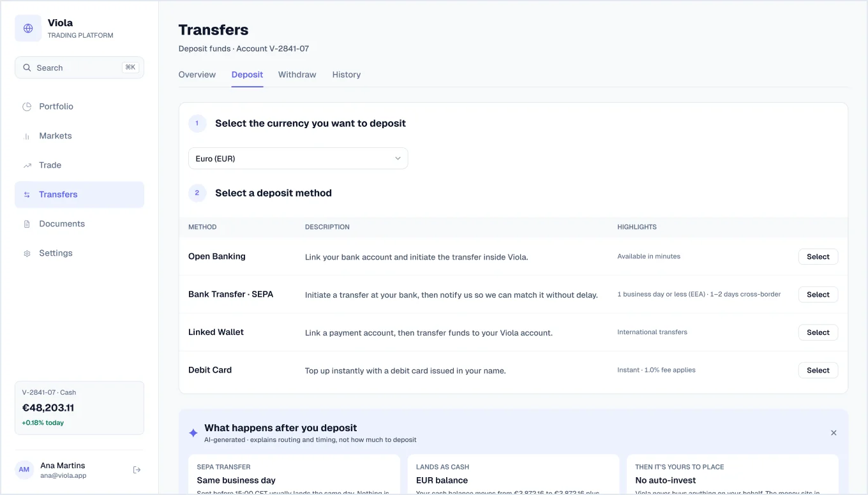Click the 'Same business day' card heading
Screen dimensions: 868x495
[x=236, y=480]
